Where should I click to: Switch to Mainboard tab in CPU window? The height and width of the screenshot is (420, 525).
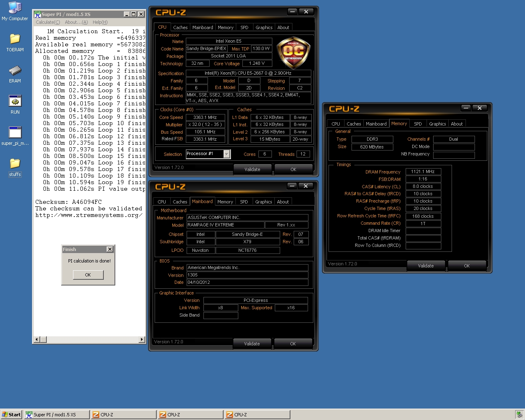click(203, 27)
